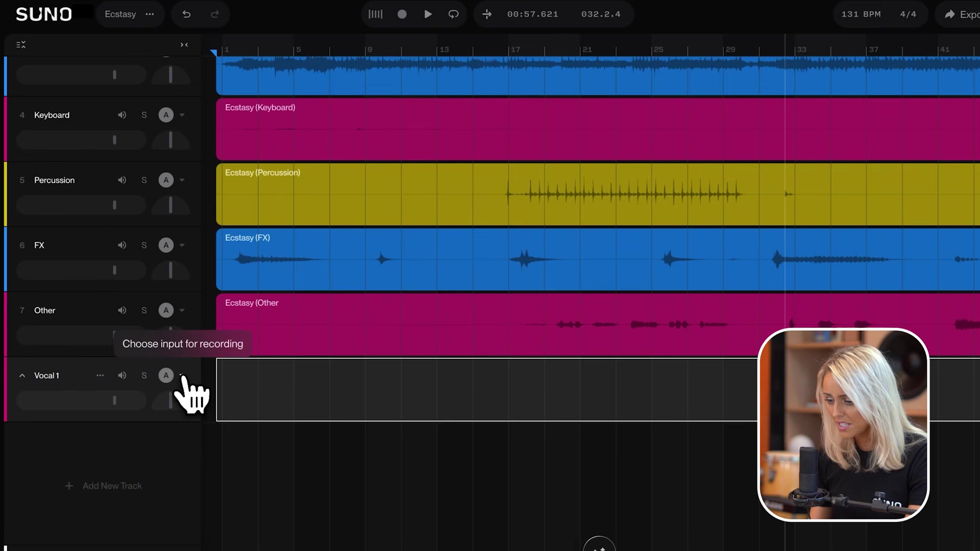This screenshot has height=551, width=980.
Task: Click the Suno logo
Action: [x=44, y=14]
